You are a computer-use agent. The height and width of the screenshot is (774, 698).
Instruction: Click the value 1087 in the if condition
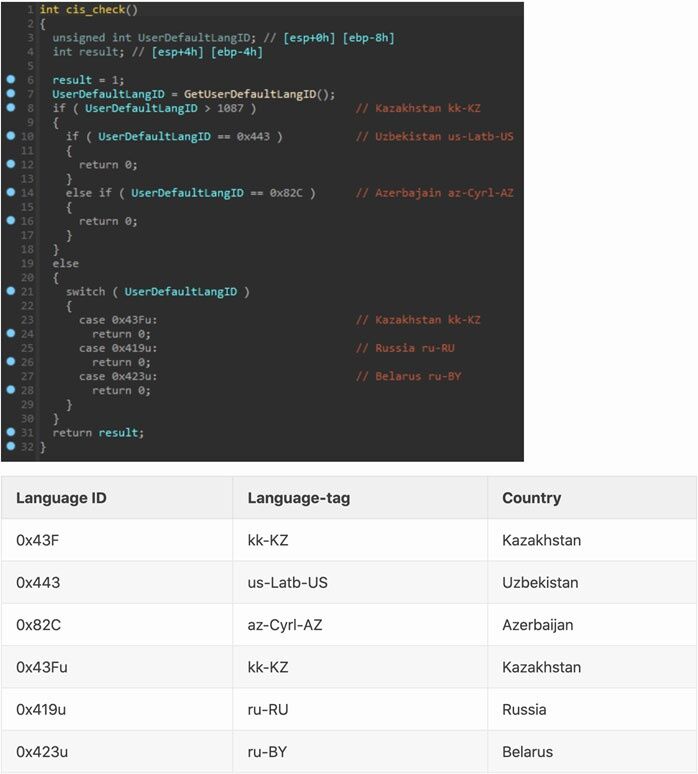pyautogui.click(x=230, y=108)
